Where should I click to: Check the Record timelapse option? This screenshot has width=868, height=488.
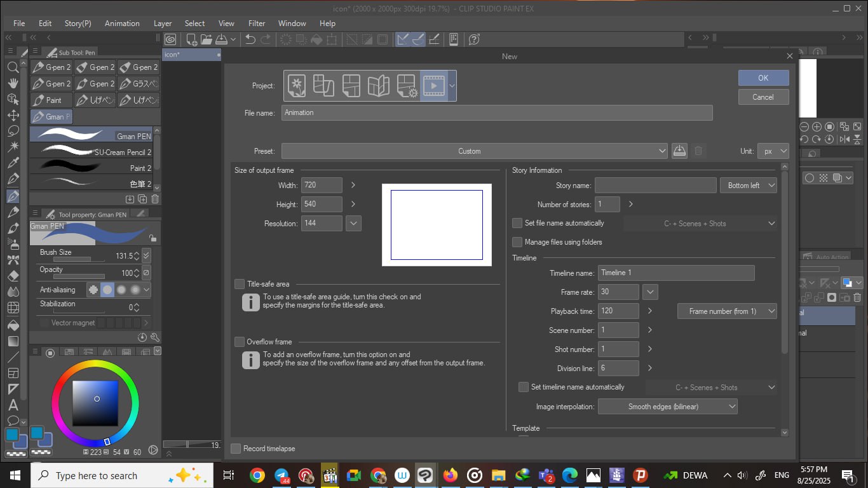(x=236, y=449)
